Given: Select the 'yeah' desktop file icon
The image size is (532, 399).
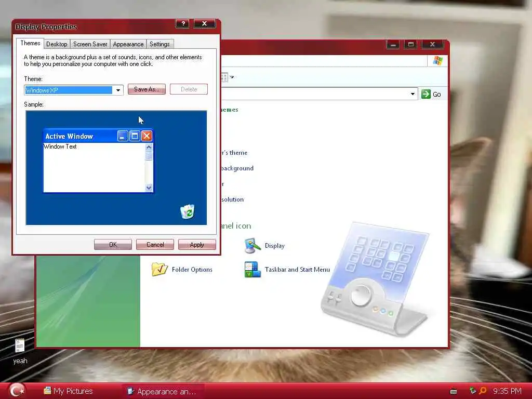Looking at the screenshot, I should click(20, 351).
